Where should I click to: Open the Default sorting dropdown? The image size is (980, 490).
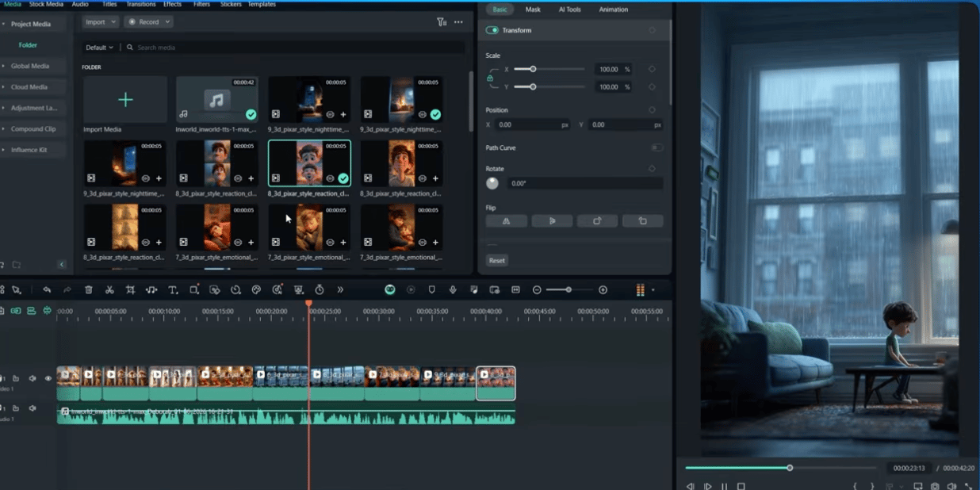[x=100, y=48]
